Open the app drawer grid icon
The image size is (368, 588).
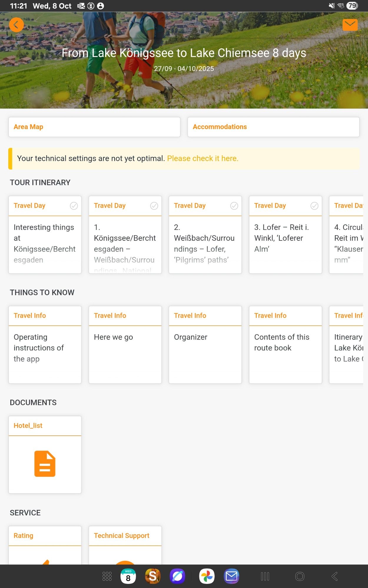pyautogui.click(x=107, y=576)
